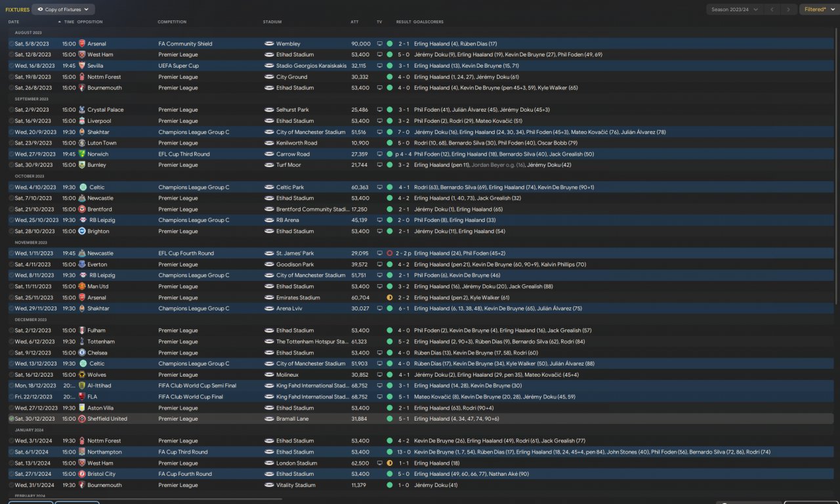840x504 pixels.
Task: Click the Everton club badge
Action: tap(82, 264)
